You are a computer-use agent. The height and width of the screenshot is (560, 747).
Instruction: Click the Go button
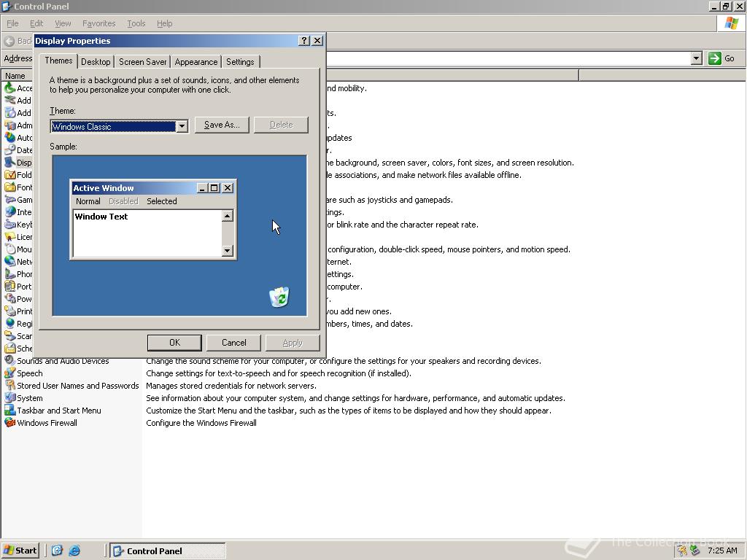pos(721,58)
